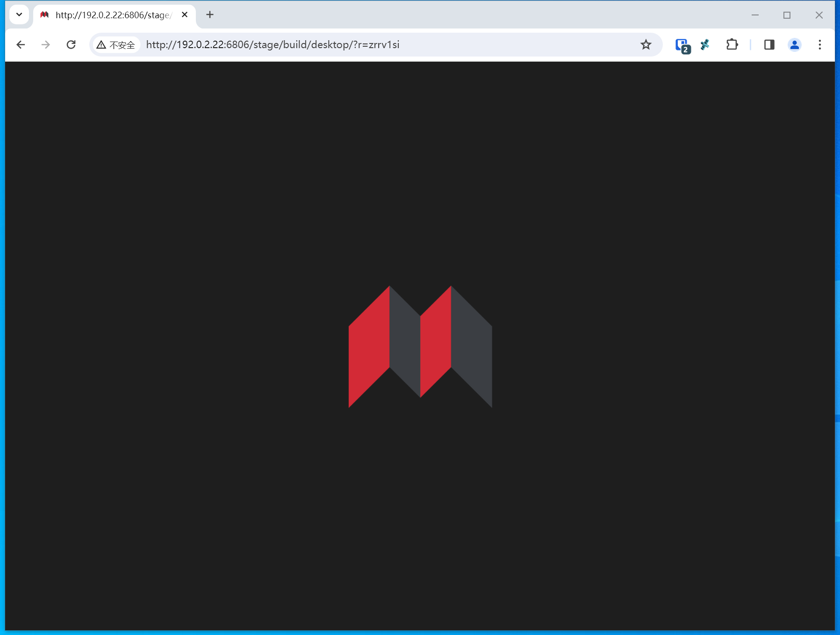Image resolution: width=840 pixels, height=635 pixels.
Task: Open the user profile menu
Action: [795, 45]
